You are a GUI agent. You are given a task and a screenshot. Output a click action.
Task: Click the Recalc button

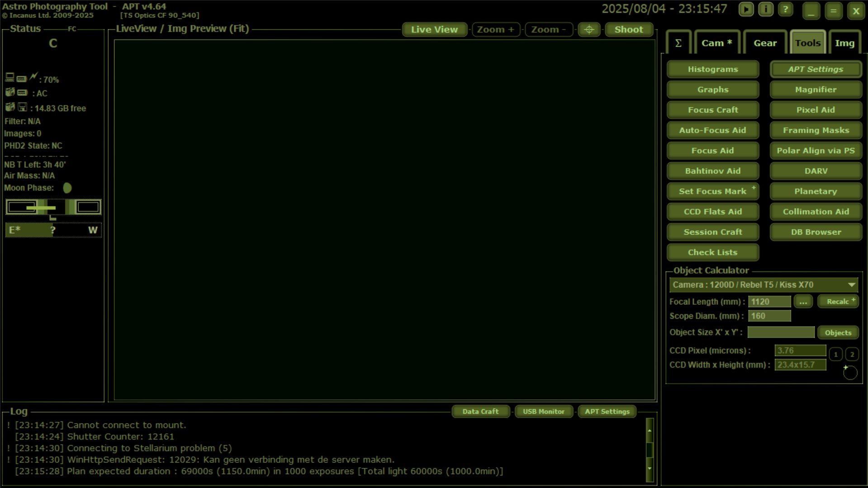[838, 302]
